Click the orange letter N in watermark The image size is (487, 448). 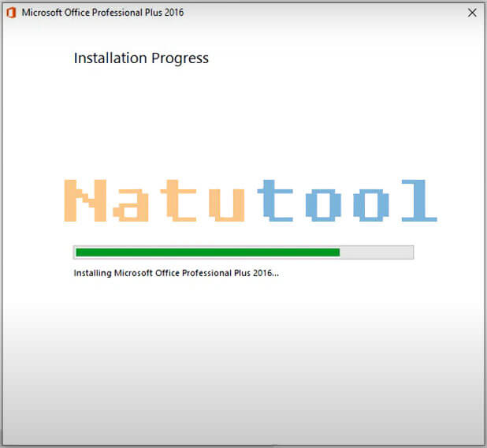[x=84, y=200]
